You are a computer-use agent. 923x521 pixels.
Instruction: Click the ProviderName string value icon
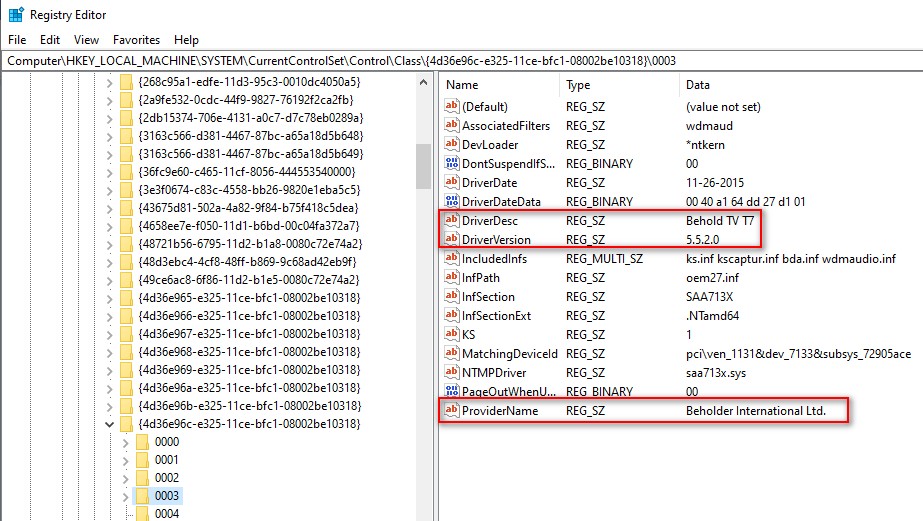pos(451,411)
